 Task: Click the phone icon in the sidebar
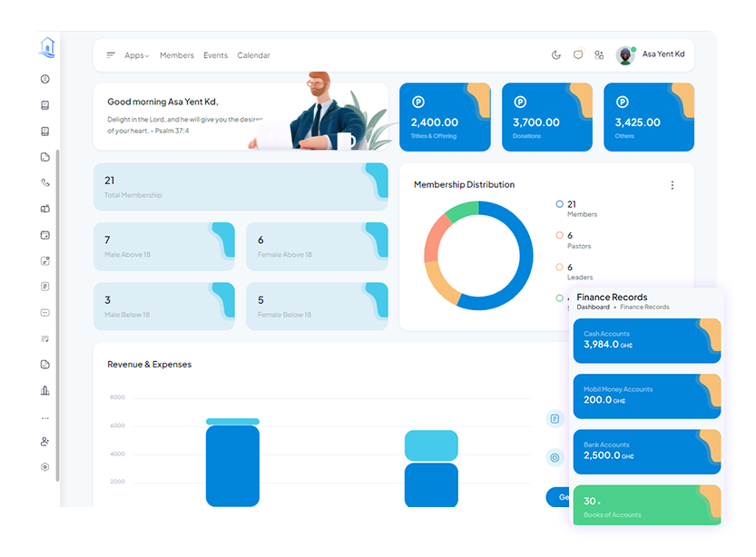click(x=45, y=183)
